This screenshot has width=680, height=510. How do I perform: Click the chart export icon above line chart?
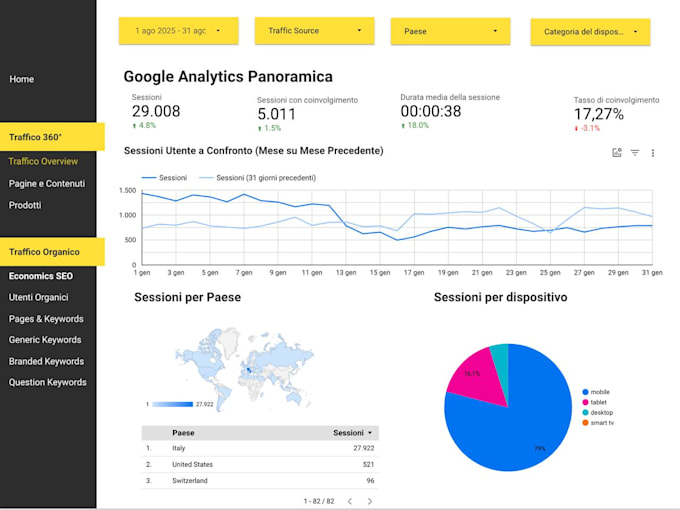[x=617, y=153]
